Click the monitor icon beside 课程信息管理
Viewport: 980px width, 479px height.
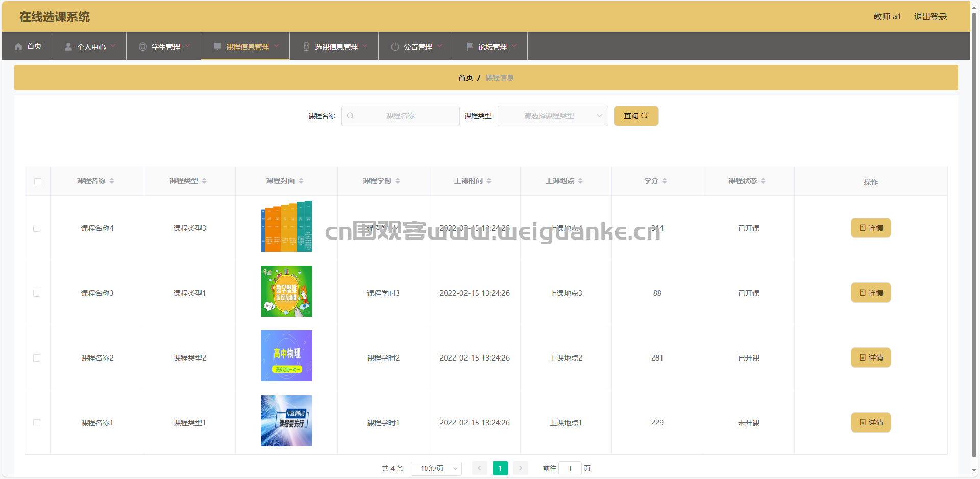(x=217, y=46)
